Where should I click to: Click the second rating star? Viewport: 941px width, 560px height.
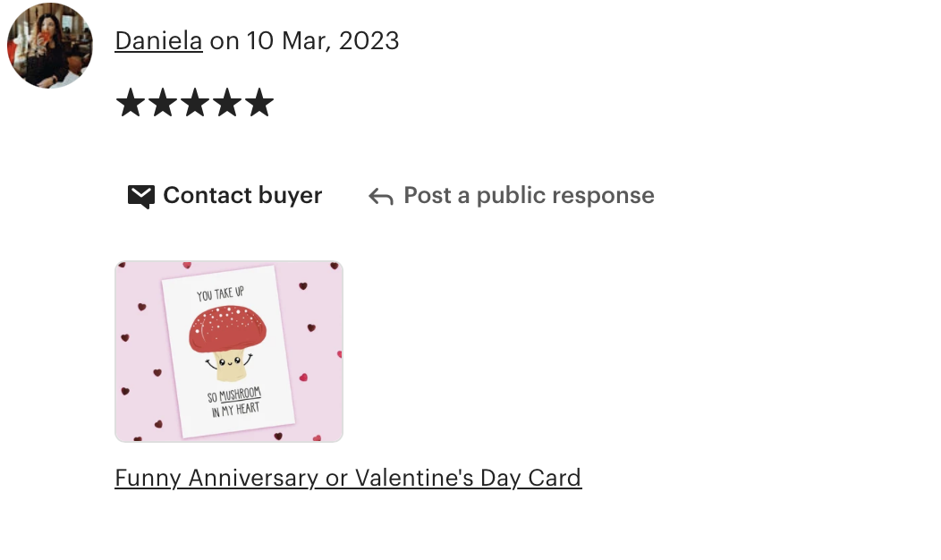tap(163, 102)
